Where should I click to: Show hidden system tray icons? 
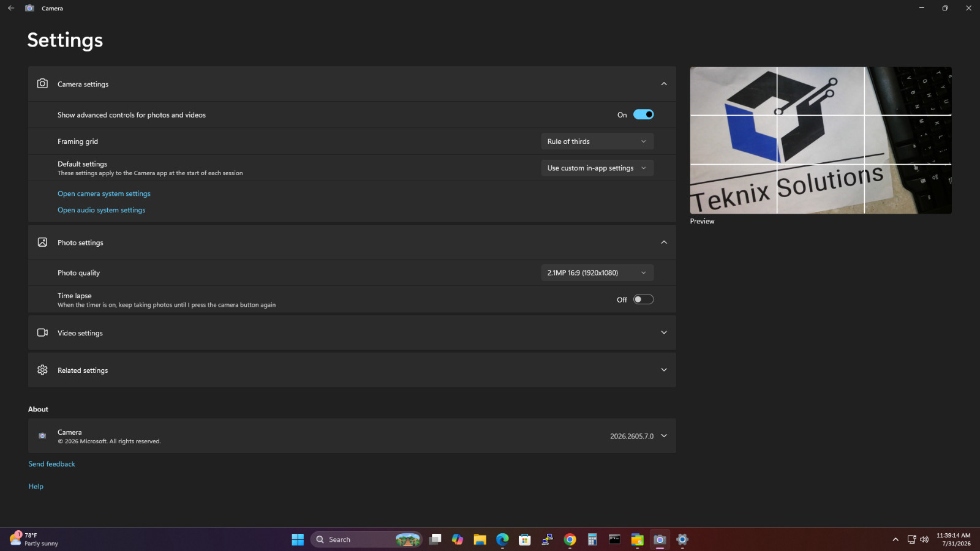tap(895, 539)
